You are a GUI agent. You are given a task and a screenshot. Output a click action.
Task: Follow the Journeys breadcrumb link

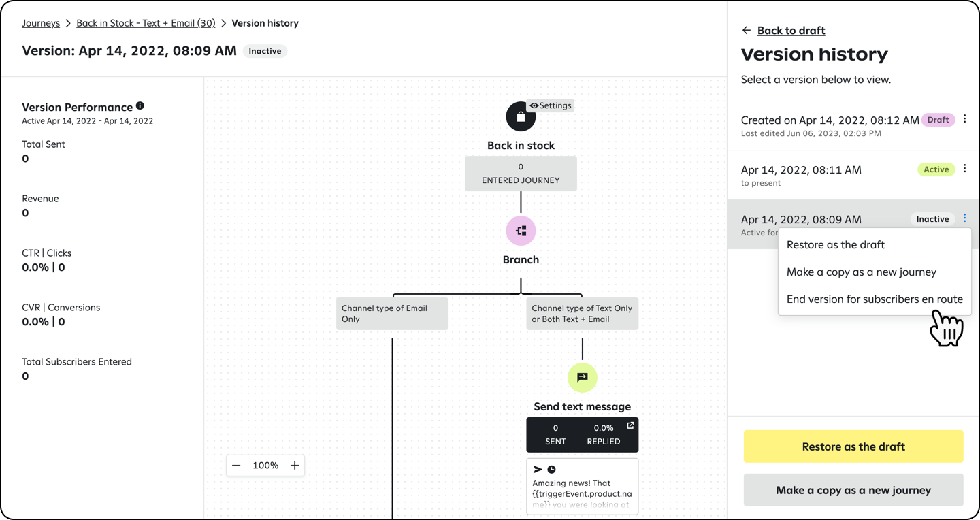point(41,22)
